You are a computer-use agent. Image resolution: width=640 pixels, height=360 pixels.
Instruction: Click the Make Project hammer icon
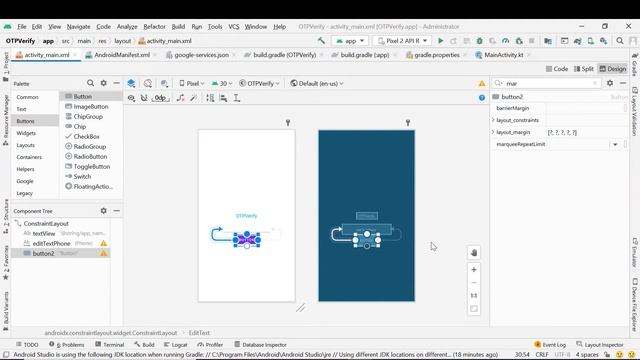(x=322, y=41)
